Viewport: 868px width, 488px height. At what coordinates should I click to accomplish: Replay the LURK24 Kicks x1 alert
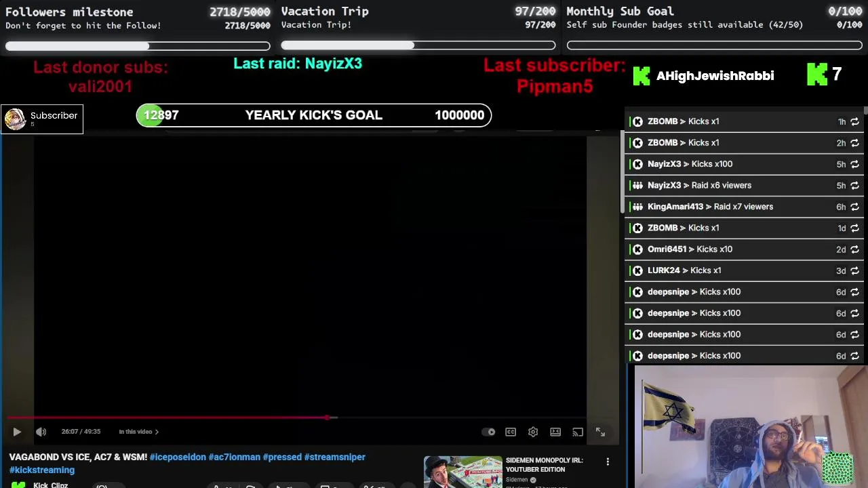pos(854,270)
